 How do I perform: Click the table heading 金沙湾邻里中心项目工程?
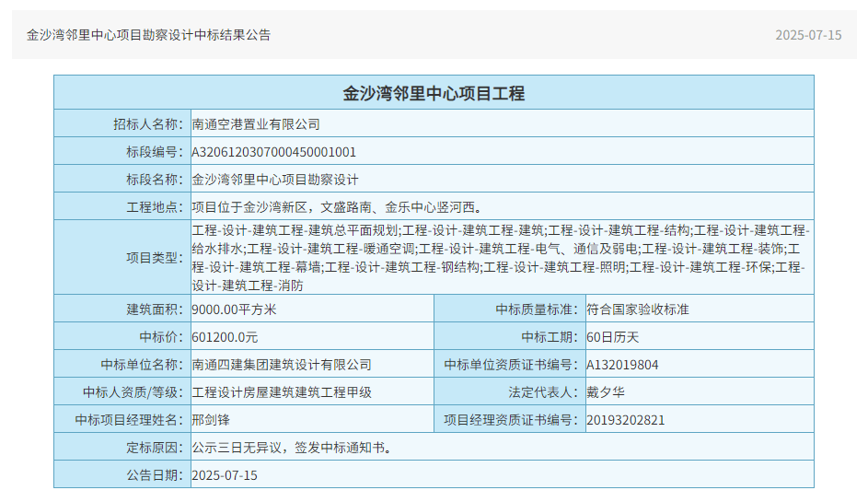tap(434, 93)
